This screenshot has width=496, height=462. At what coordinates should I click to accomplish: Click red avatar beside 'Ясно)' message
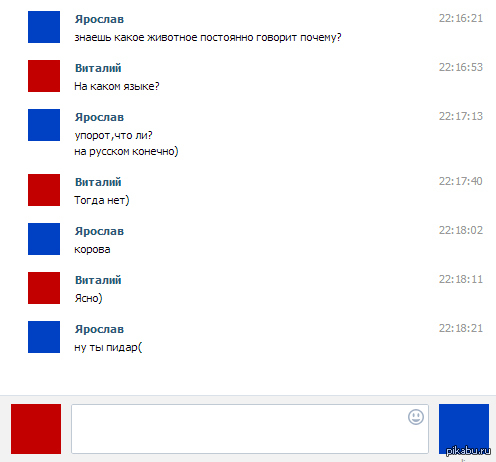pyautogui.click(x=44, y=288)
